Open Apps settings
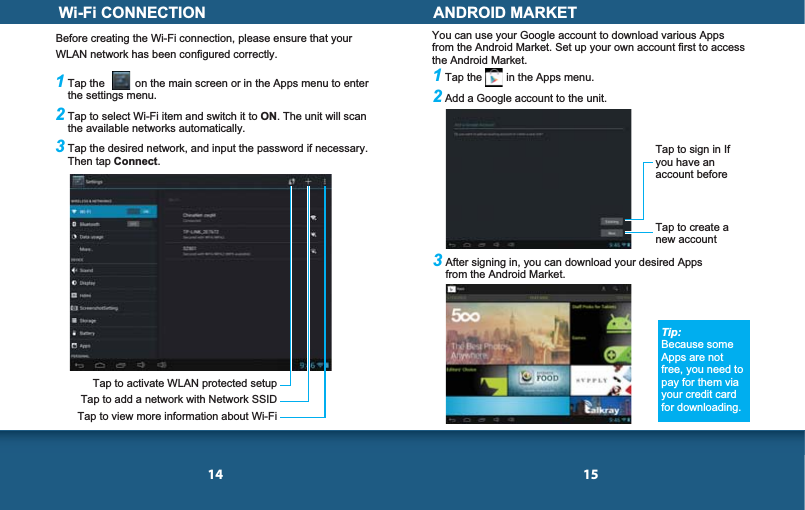This screenshot has height=510, width=805. (x=113, y=346)
